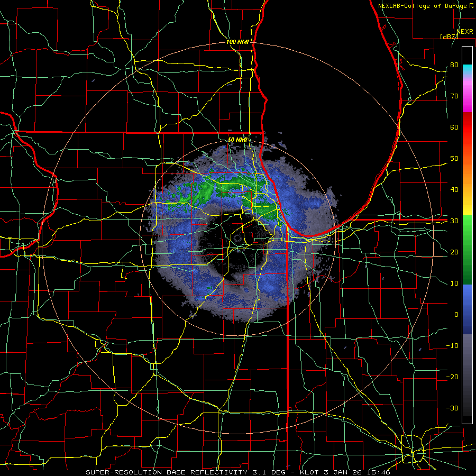
Task: Select the -30 value on the dBZ scale
Action: click(x=452, y=408)
